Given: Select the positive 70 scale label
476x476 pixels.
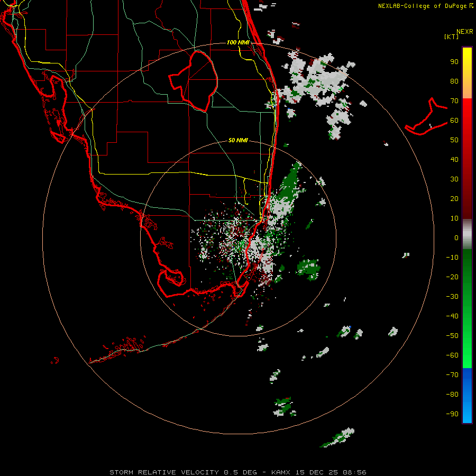Looking at the screenshot, I should tap(454, 101).
